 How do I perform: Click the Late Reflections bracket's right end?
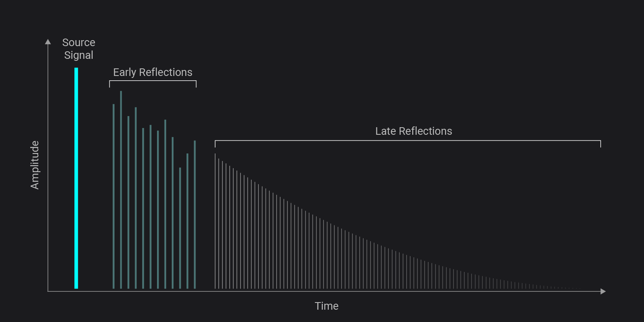600,144
